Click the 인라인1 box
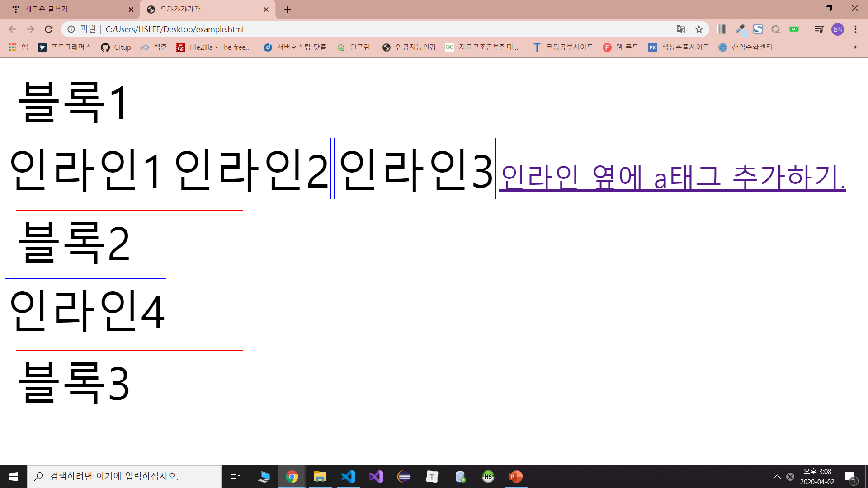The image size is (868, 488). pyautogui.click(x=85, y=169)
